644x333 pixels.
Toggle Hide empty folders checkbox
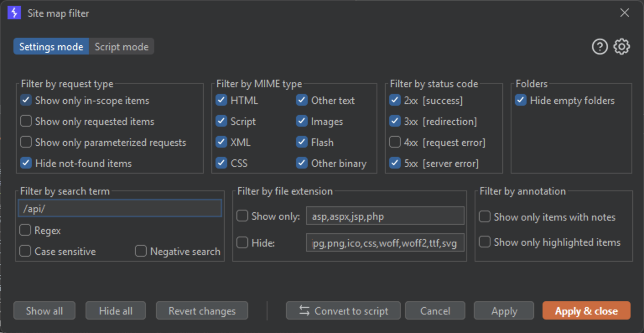(521, 100)
